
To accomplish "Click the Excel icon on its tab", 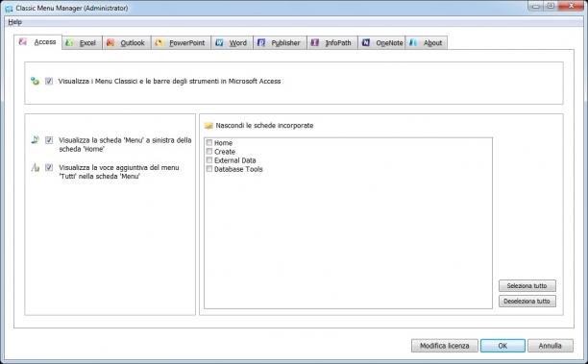I will (x=69, y=42).
